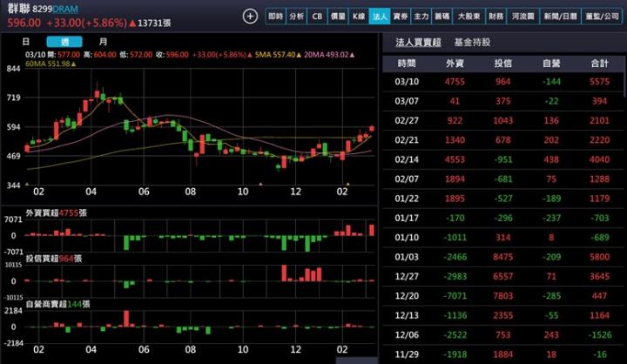627x364 pixels.
Task: Switch to the 分析 tab
Action: click(x=296, y=17)
